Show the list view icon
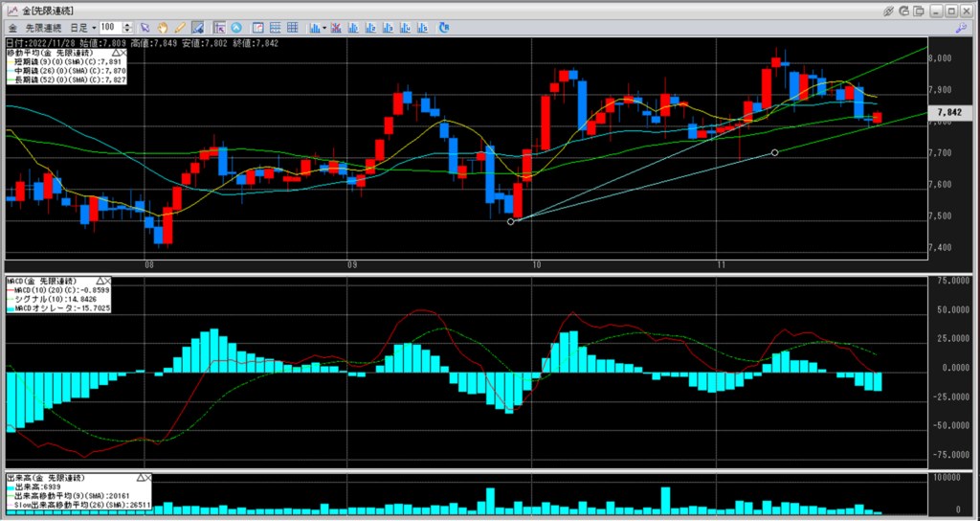The width and height of the screenshot is (980, 521). point(275,28)
